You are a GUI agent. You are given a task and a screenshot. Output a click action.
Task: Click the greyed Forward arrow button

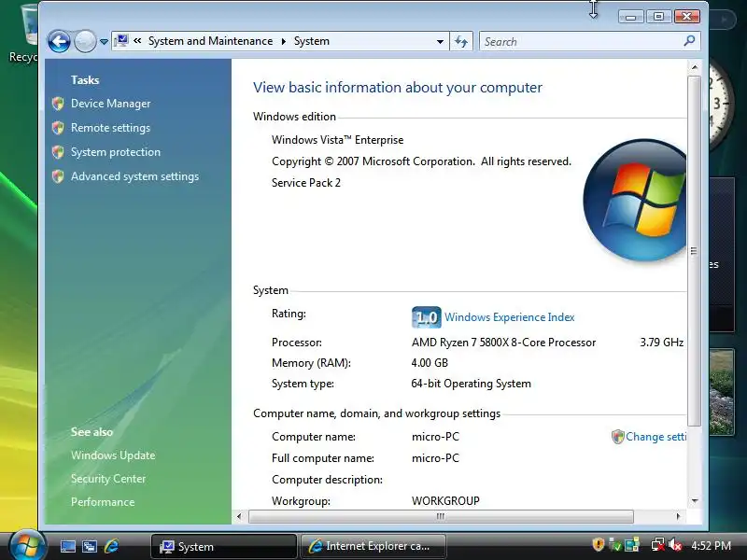pyautogui.click(x=85, y=41)
